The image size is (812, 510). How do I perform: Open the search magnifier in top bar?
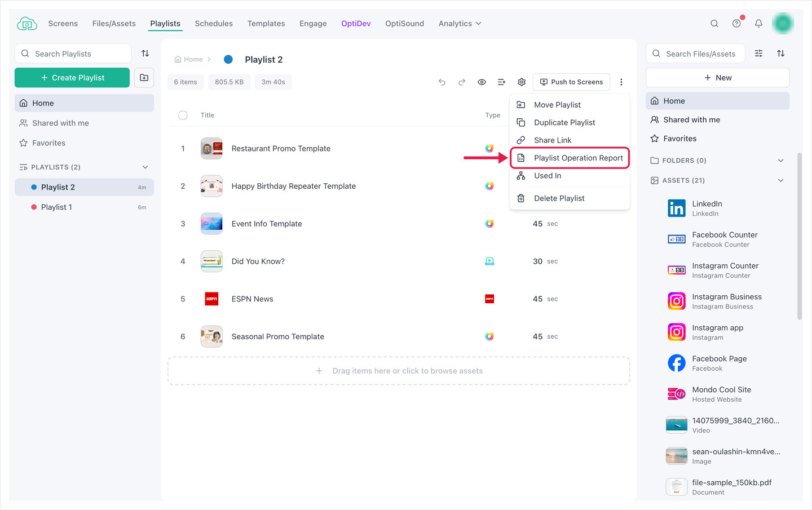point(714,24)
